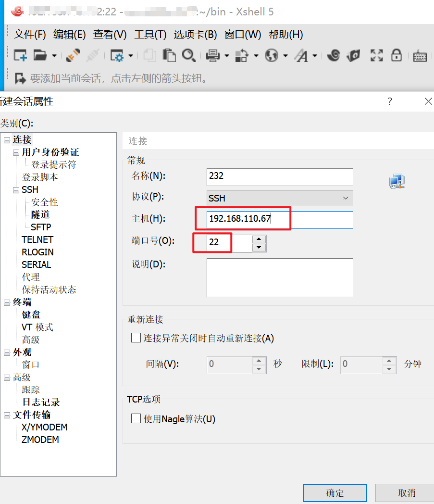Viewport: 434px width, 504px height.
Task: Collapse the 用户身份验证 tree node
Action: 16,152
